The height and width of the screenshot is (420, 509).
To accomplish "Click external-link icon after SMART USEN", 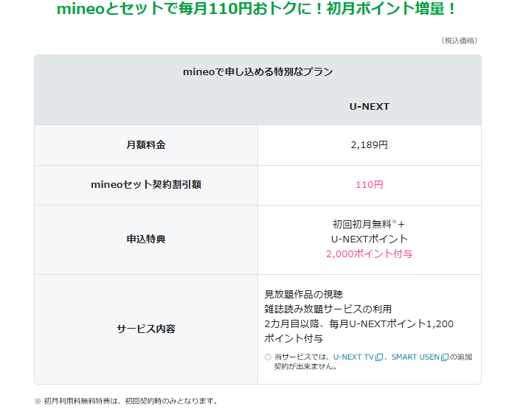I will 444,357.
